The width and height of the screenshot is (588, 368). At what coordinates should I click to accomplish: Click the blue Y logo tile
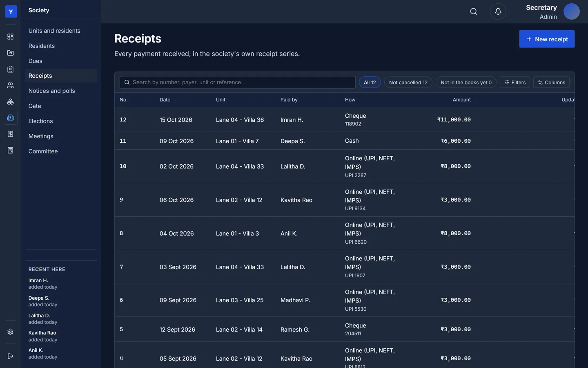click(x=11, y=11)
